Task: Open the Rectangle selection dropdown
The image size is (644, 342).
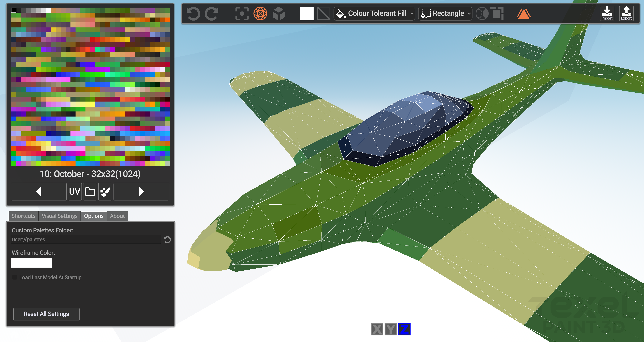Action: (x=445, y=13)
